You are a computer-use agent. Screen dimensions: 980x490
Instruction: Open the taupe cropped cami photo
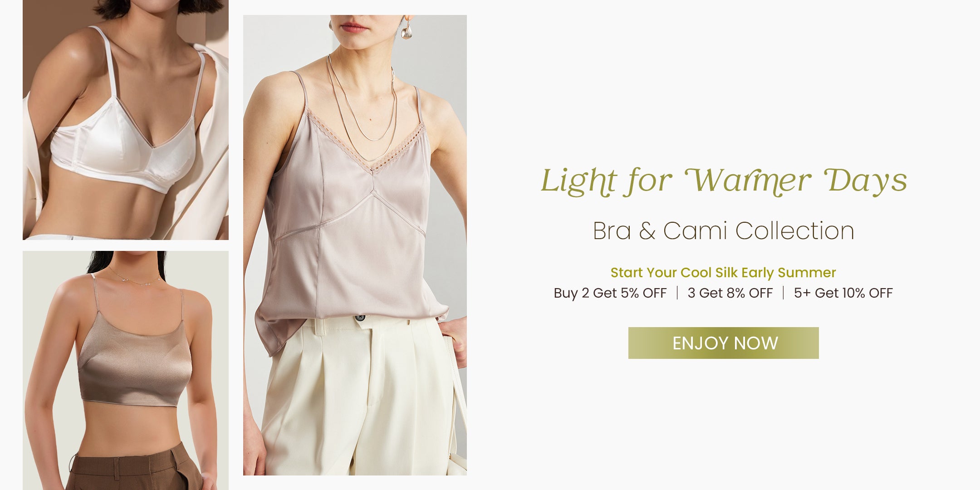126,370
